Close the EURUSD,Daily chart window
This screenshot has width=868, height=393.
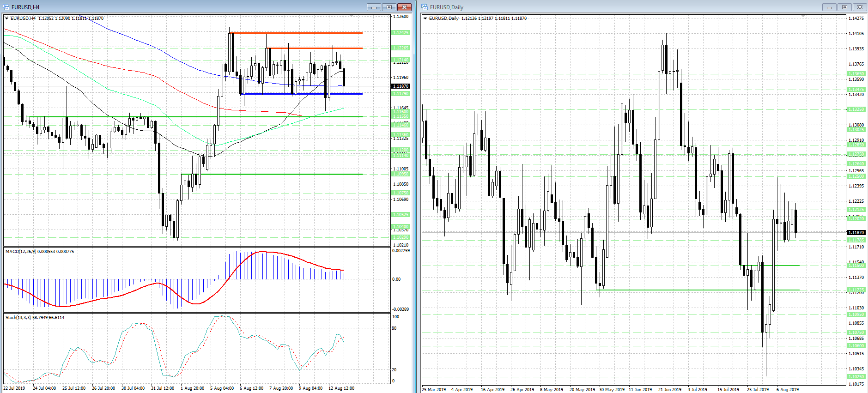(x=860, y=7)
